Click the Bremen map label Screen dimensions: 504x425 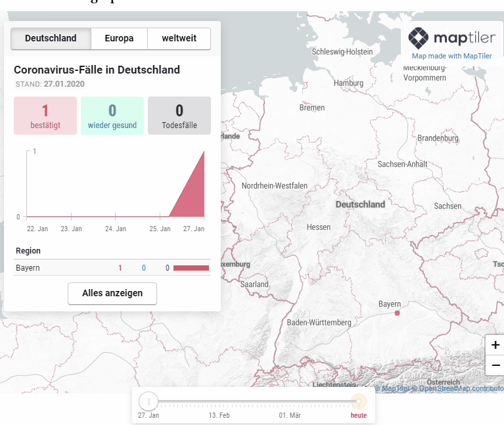312,108
